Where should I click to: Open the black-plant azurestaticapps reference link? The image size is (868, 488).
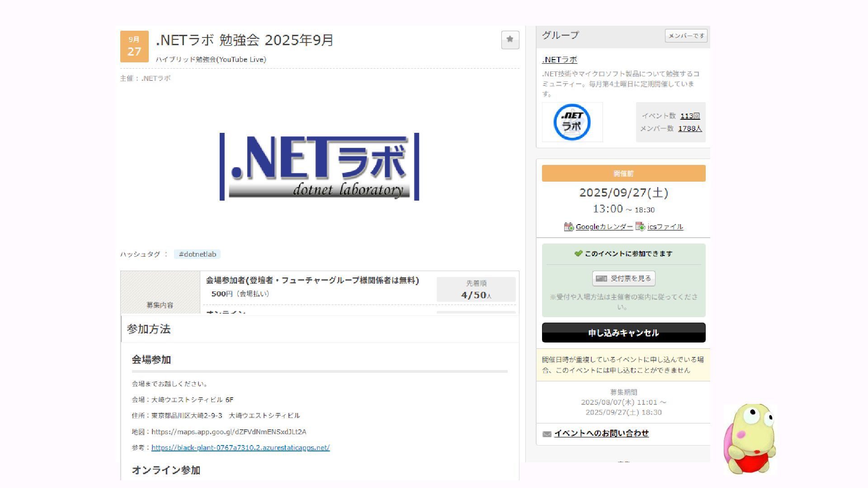coord(241,448)
